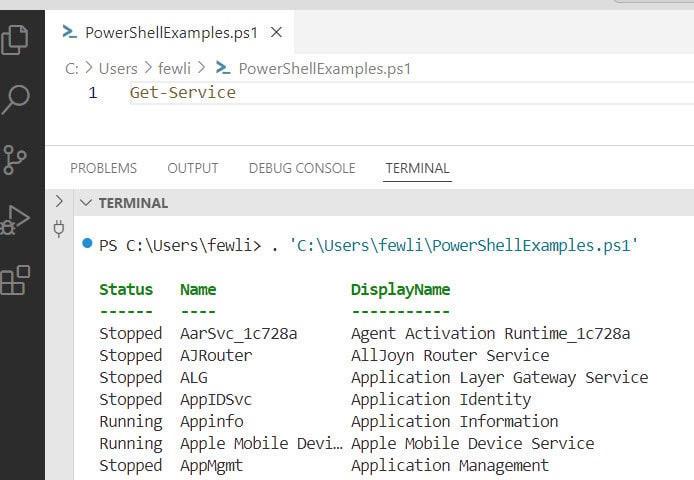Click Application Management display name
Image resolution: width=694 pixels, height=480 pixels.
pos(450,465)
